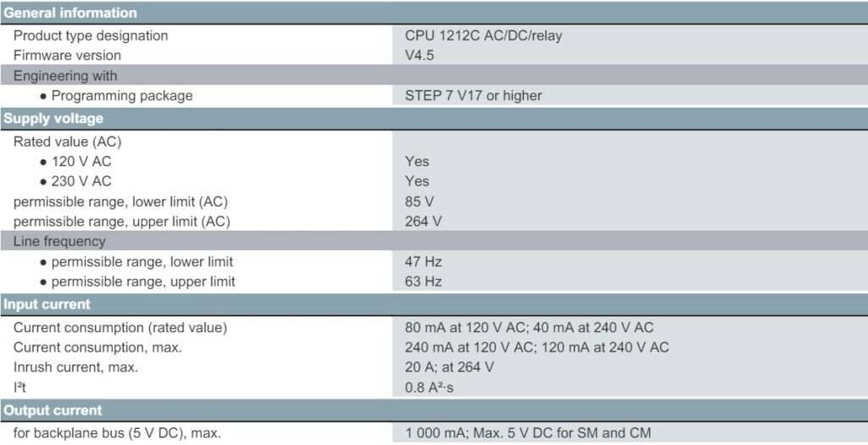Click the Firmware version V4.5 value

(419, 55)
